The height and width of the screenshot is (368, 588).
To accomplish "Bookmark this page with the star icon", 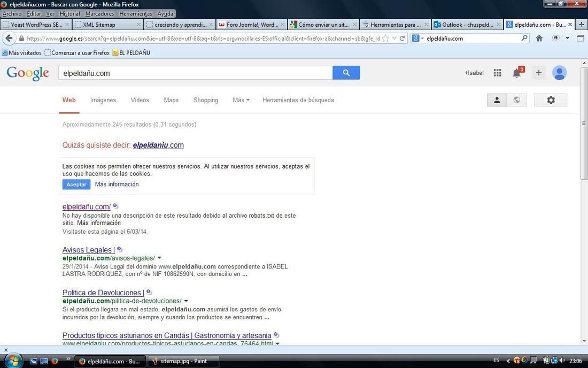I will point(385,39).
